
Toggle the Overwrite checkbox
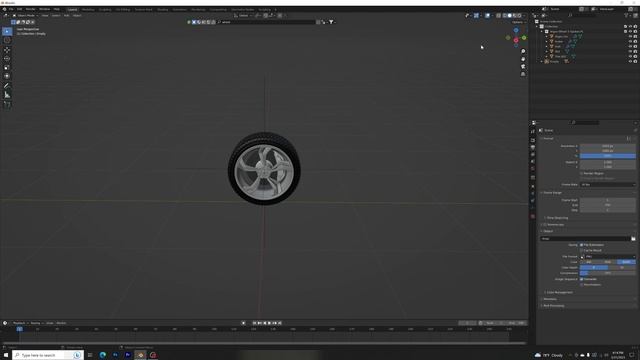(581, 279)
